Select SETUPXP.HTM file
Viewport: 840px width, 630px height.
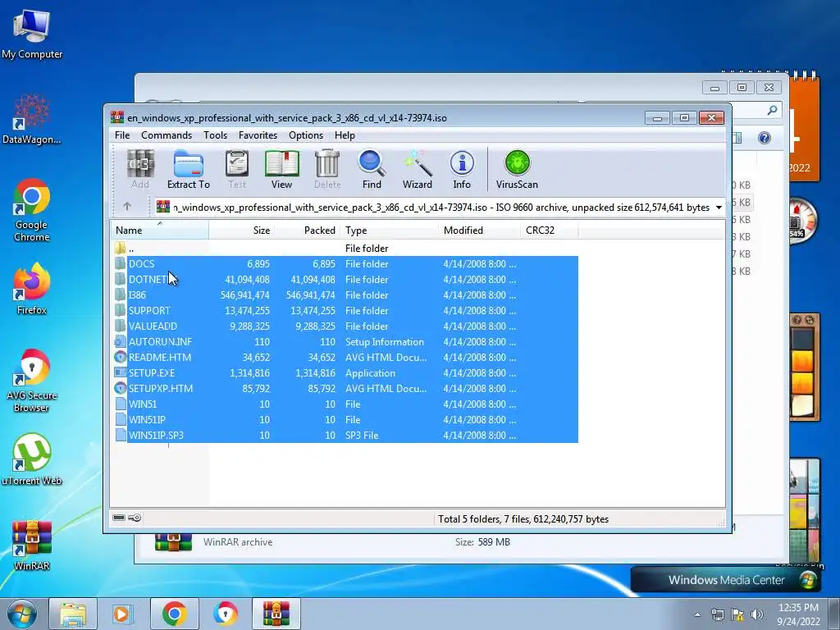[x=345, y=388]
